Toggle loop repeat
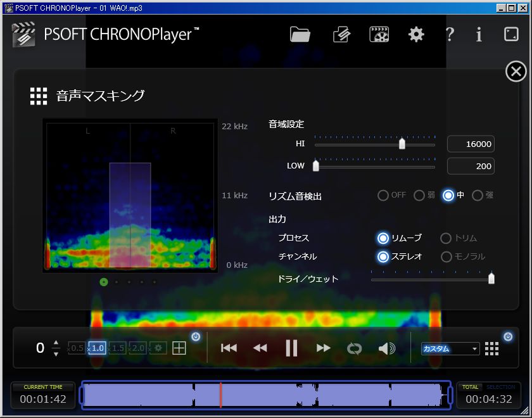Image resolution: width=532 pixels, height=418 pixels. click(x=355, y=348)
